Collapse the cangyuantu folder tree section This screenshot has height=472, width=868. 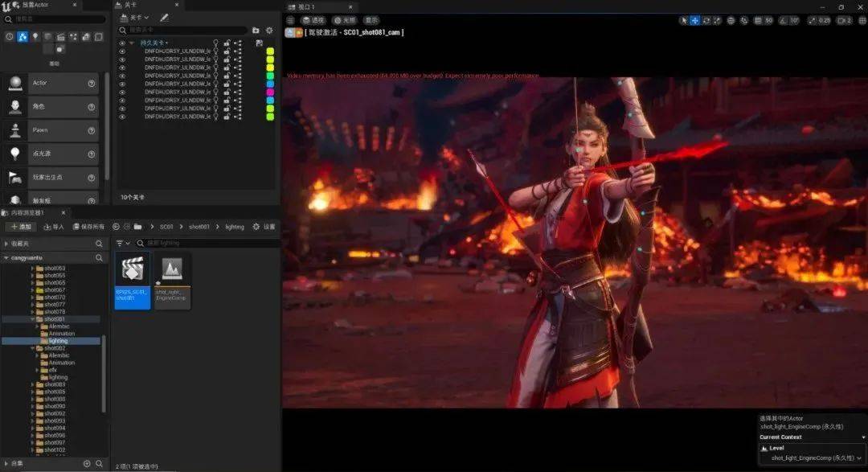point(6,258)
